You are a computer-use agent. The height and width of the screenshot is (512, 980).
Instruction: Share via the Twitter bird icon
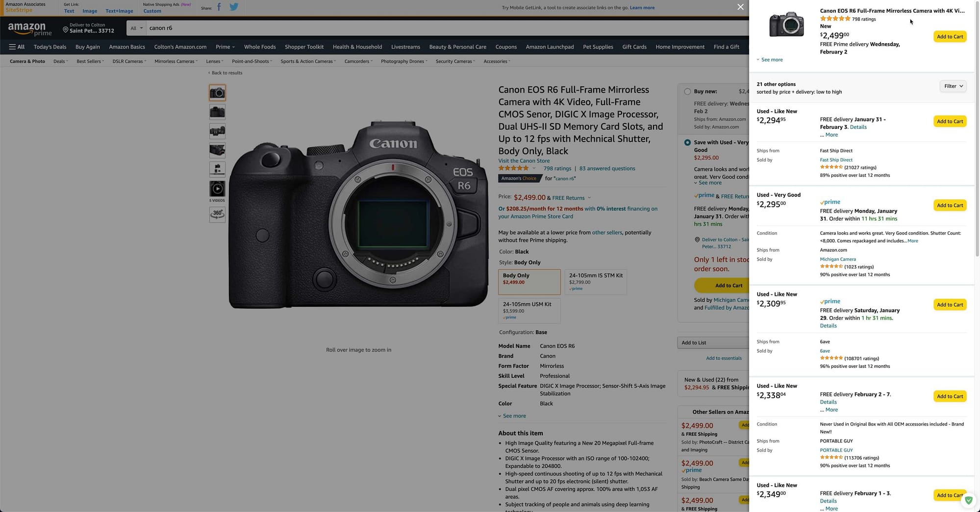234,7
